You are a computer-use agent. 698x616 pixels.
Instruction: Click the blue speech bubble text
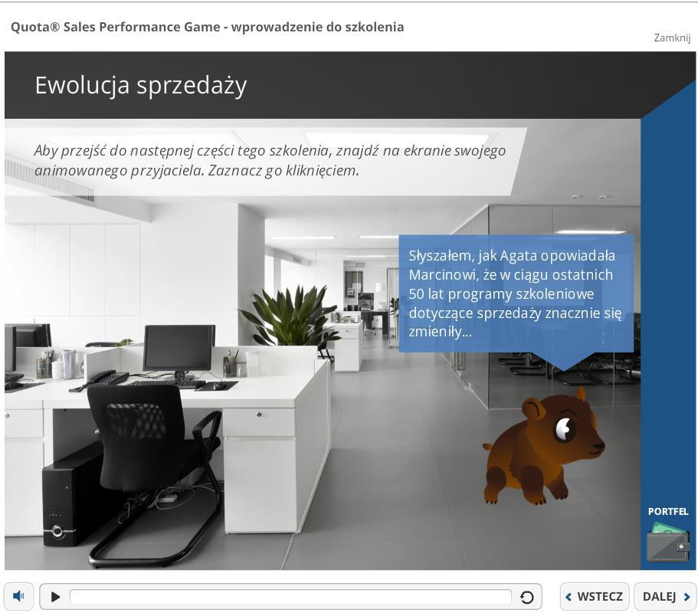[x=515, y=293]
